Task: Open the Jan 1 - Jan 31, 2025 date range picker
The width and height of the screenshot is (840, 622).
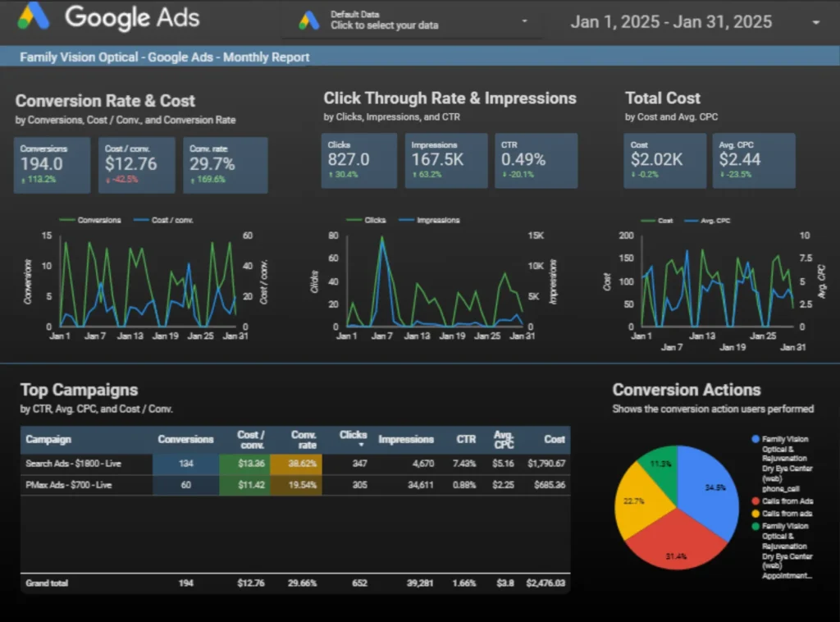Action: click(x=694, y=21)
